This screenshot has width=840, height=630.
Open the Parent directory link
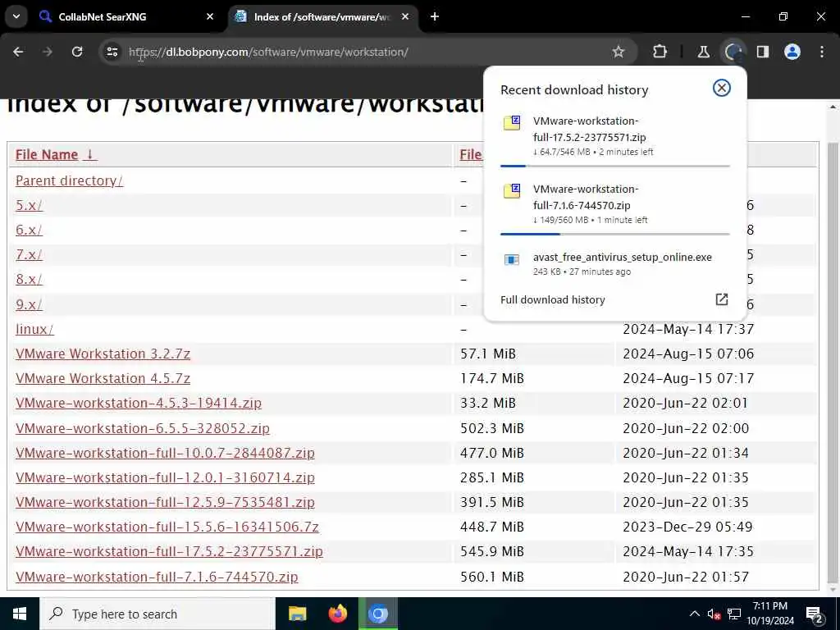pyautogui.click(x=69, y=180)
